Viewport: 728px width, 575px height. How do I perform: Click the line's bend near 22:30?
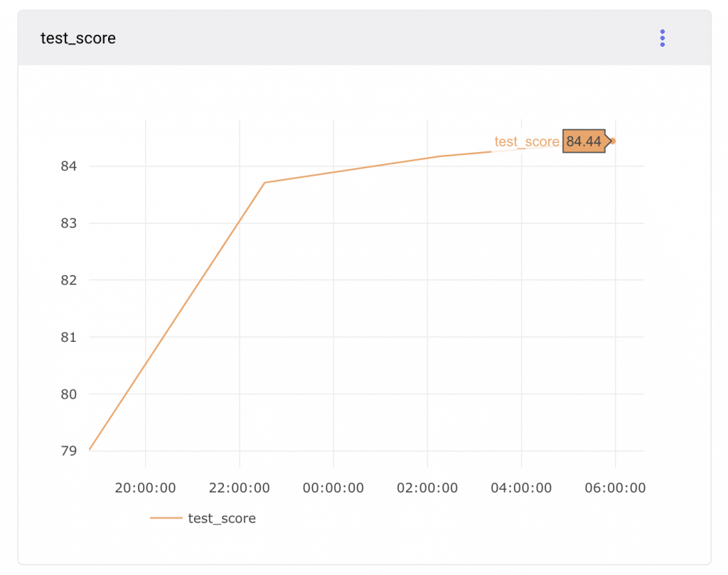(264, 183)
